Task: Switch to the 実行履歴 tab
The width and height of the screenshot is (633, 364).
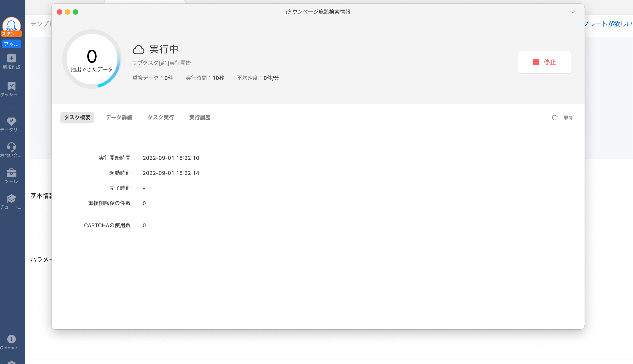Action: pyautogui.click(x=200, y=117)
